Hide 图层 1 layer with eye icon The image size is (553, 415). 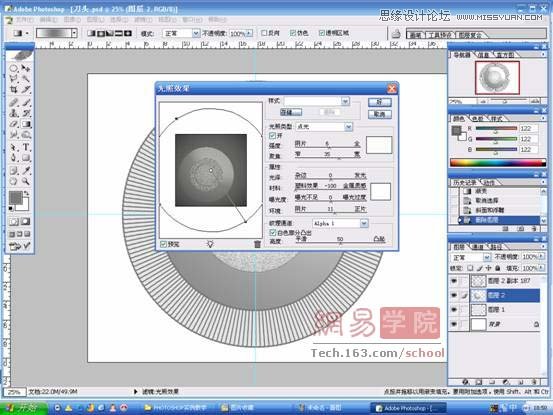(454, 310)
